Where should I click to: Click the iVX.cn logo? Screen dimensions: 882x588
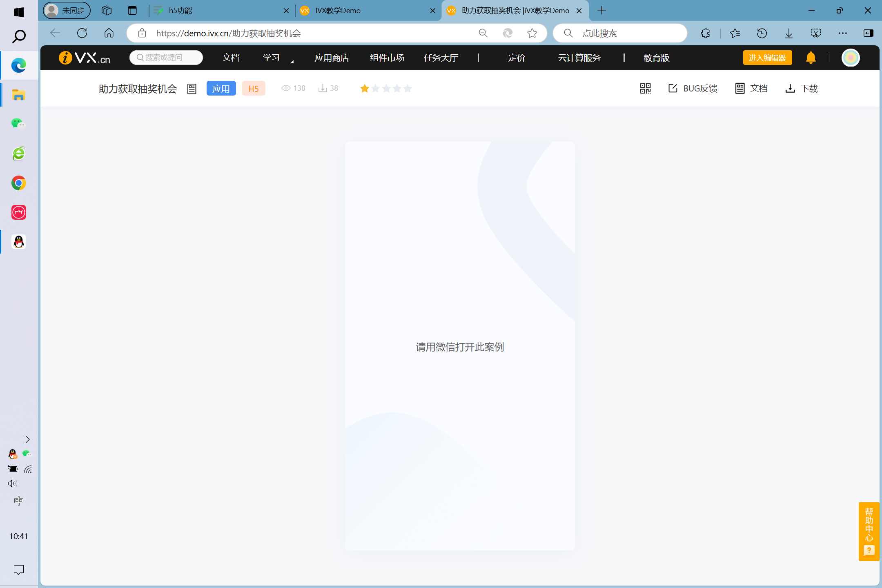pos(85,58)
